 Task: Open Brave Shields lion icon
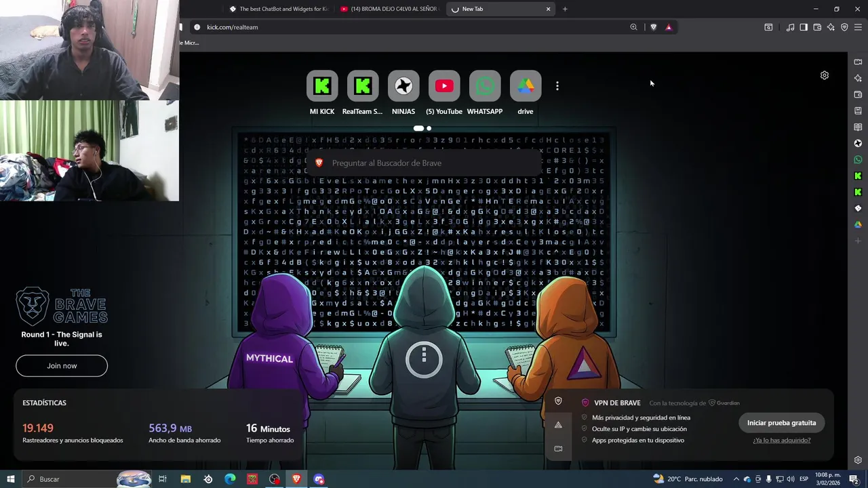pyautogui.click(x=653, y=27)
